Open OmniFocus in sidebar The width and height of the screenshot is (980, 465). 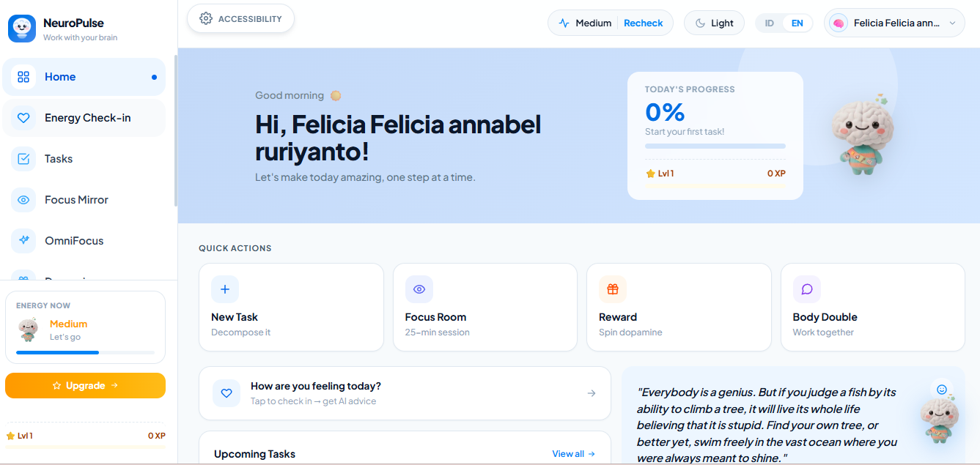pyautogui.click(x=84, y=241)
